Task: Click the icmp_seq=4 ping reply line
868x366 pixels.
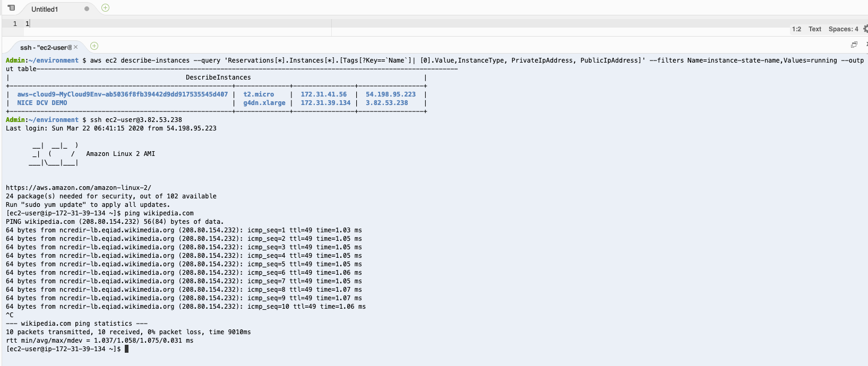Action: click(184, 256)
